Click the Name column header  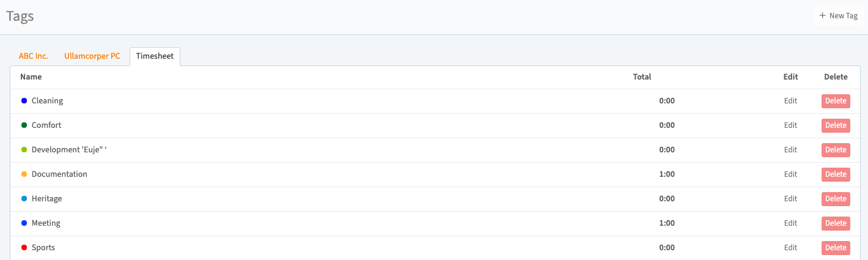coord(31,77)
